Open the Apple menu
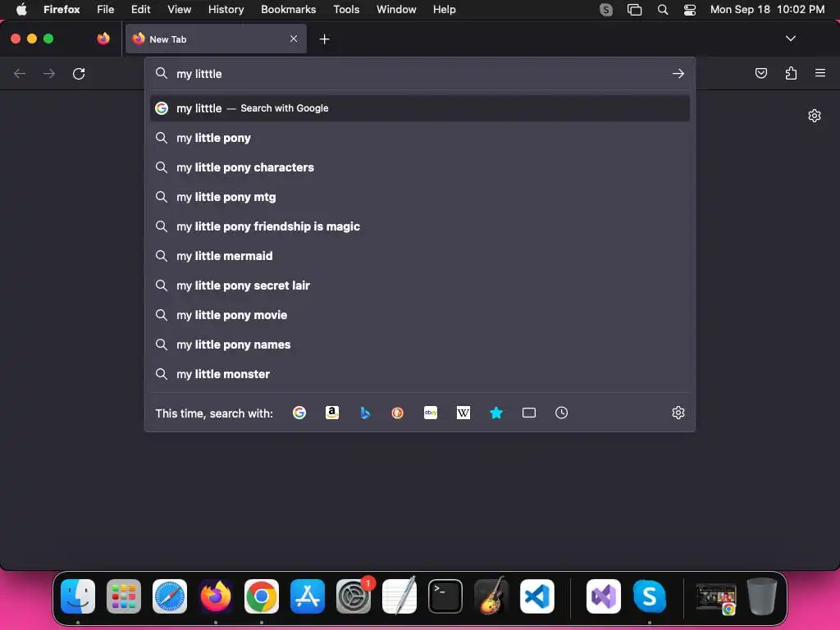This screenshot has width=840, height=630. (21, 9)
